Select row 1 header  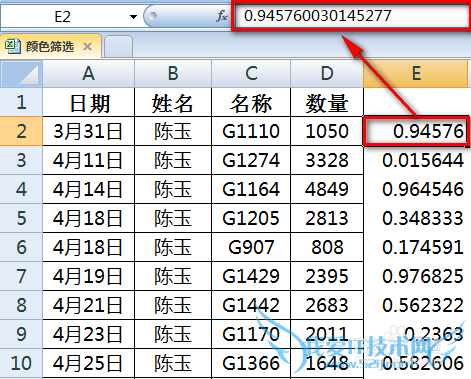pos(21,102)
